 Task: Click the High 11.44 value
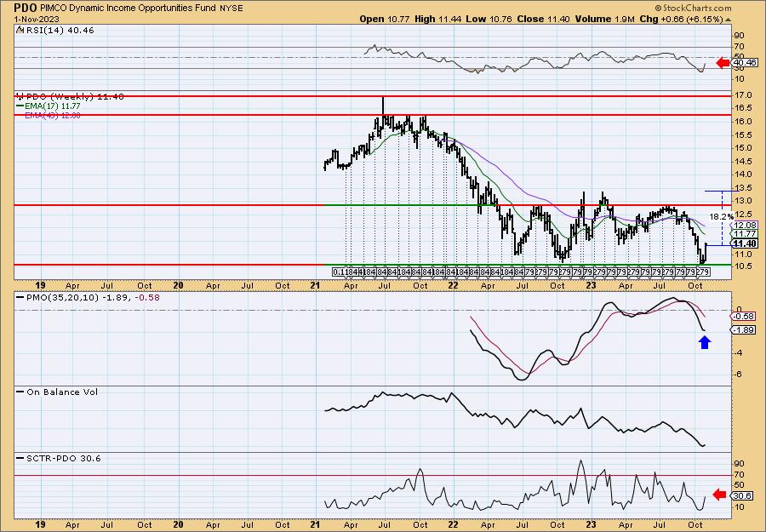[x=437, y=19]
